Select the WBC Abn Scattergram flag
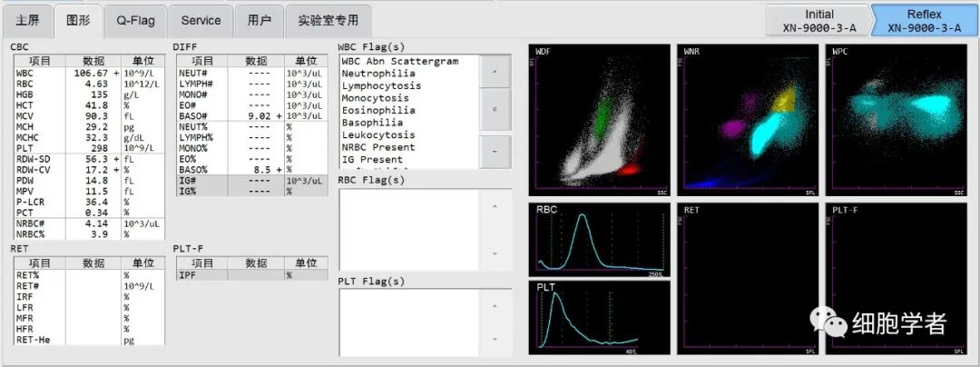980x367 pixels. tap(400, 61)
